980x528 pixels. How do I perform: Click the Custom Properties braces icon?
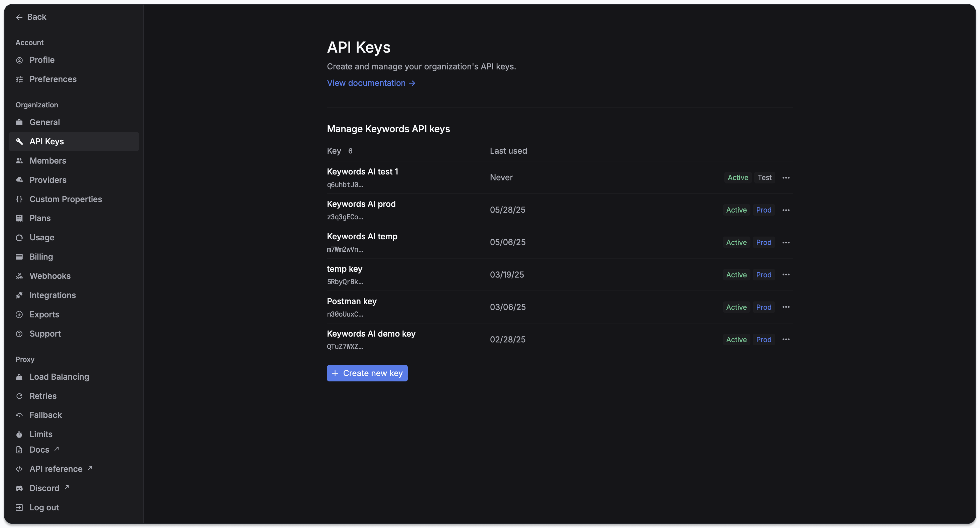pyautogui.click(x=19, y=199)
